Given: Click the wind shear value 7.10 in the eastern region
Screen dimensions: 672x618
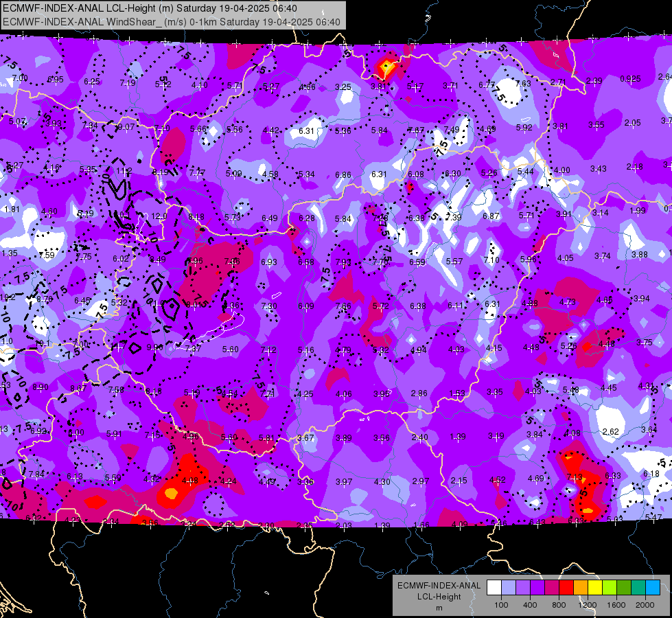Looking at the screenshot, I should click(491, 260).
